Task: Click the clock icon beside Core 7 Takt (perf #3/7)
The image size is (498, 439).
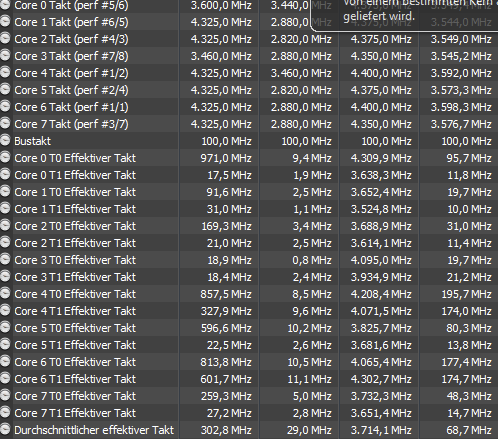Action: [x=5, y=124]
